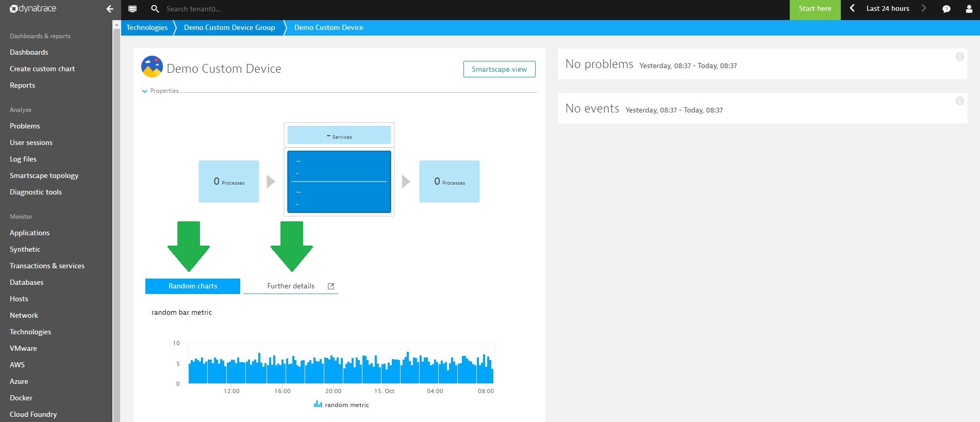
Task: Click the Dynatrace logo
Action: point(33,9)
